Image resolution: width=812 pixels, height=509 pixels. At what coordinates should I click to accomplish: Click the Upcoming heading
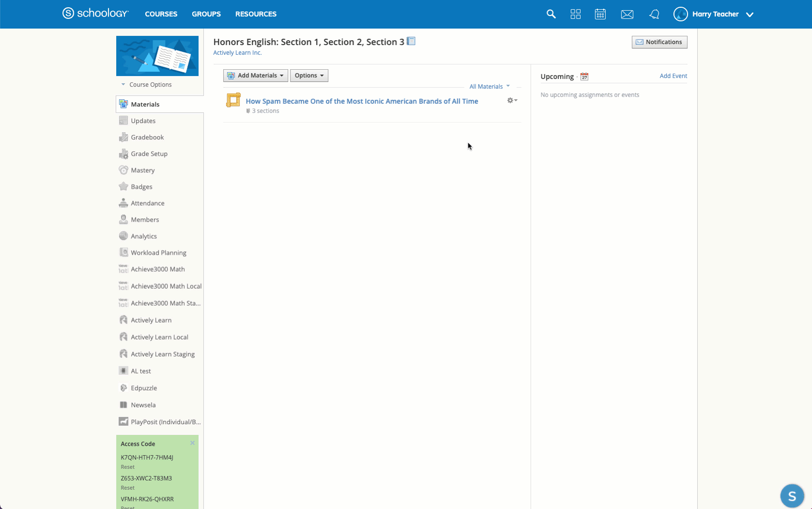557,77
